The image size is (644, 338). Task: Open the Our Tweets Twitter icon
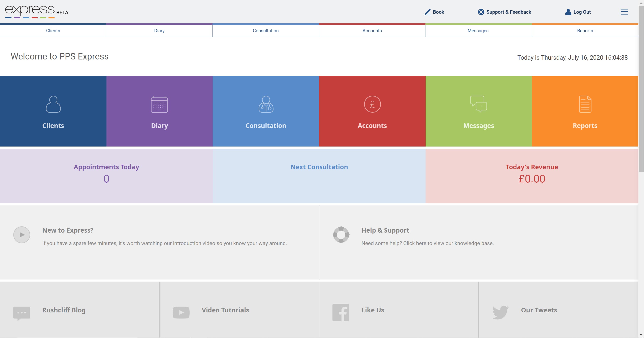[500, 312]
